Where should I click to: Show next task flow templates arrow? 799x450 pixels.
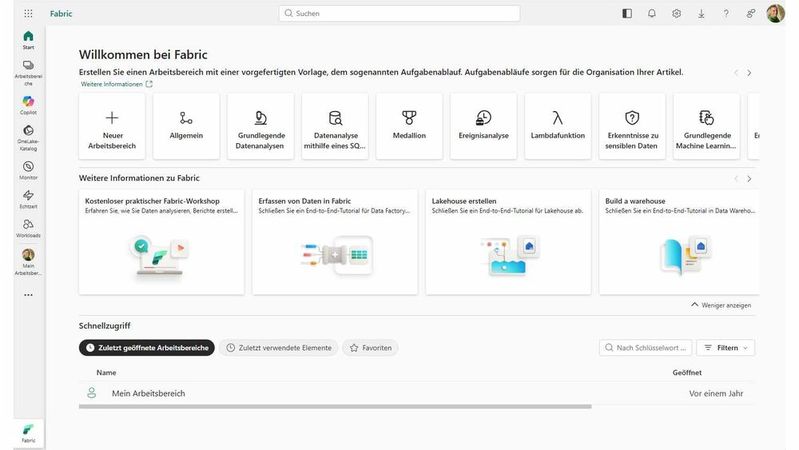click(x=749, y=73)
